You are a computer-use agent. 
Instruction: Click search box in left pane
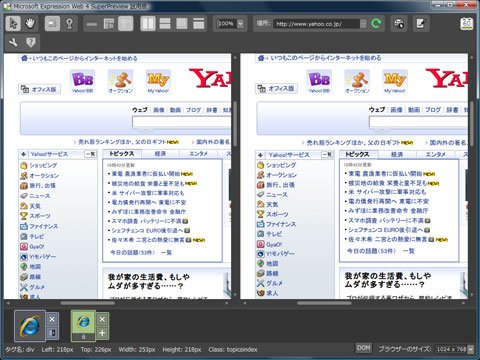point(181,122)
